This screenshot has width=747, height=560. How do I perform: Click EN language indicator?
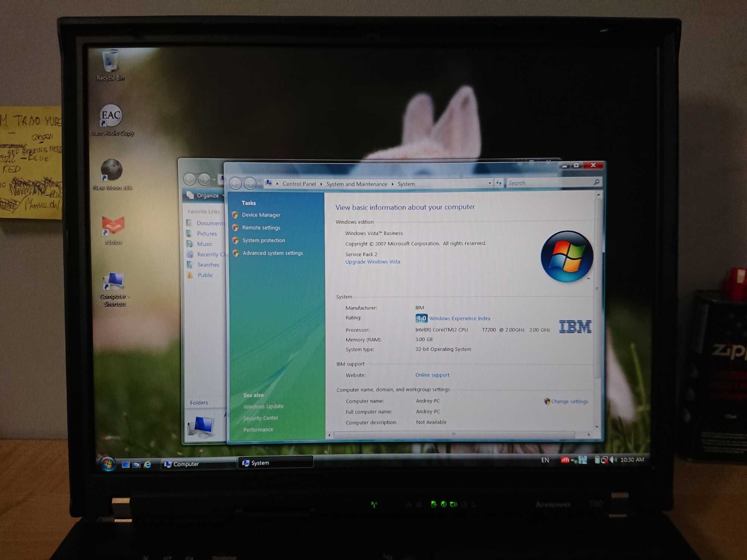(x=545, y=460)
